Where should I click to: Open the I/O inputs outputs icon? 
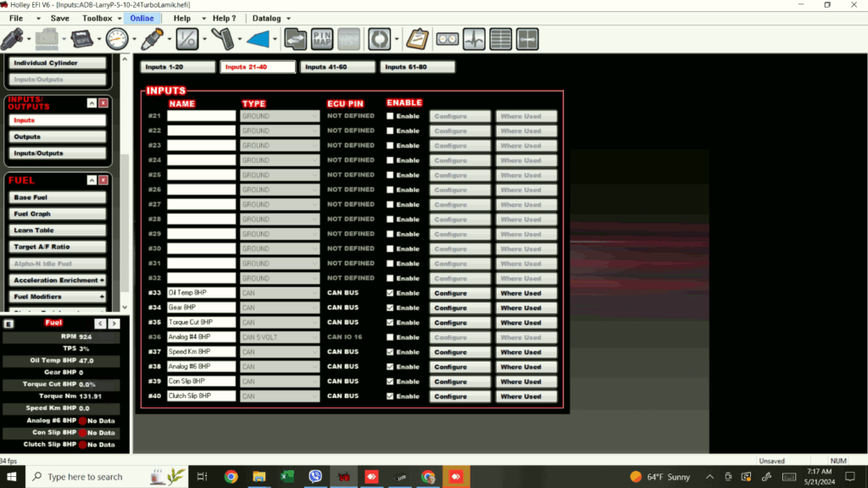[x=187, y=39]
